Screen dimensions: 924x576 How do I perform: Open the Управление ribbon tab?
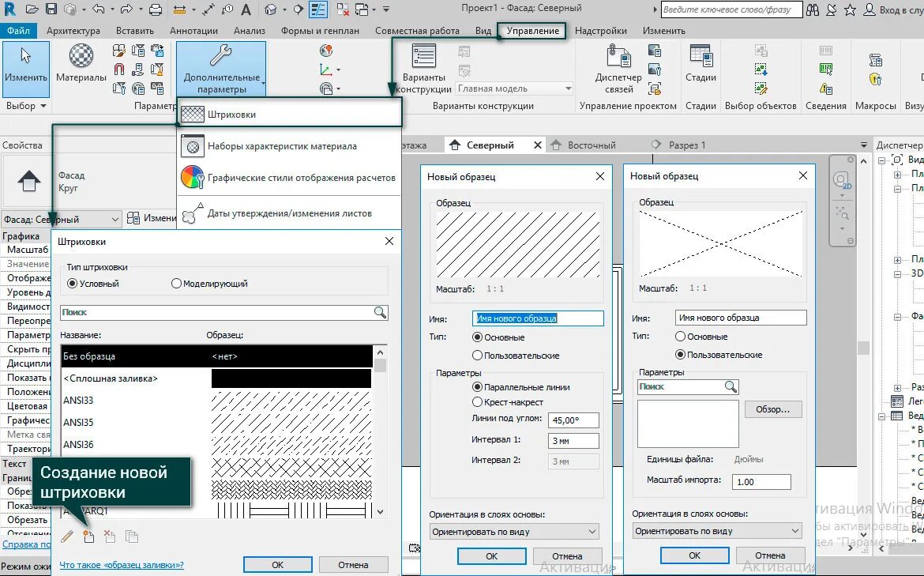tap(533, 31)
